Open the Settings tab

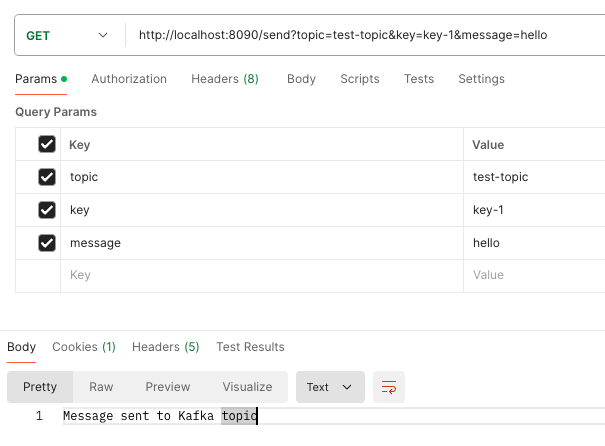(481, 79)
